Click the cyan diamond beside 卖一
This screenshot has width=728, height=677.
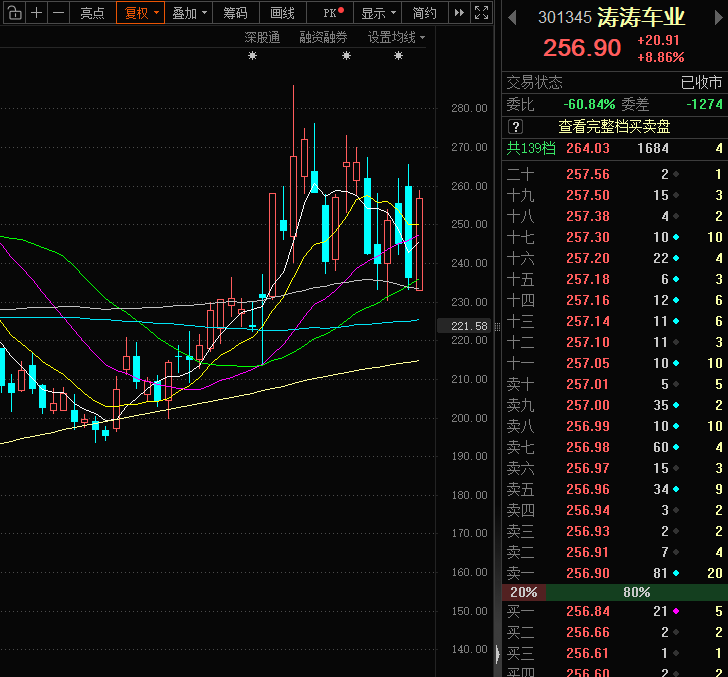click(676, 573)
